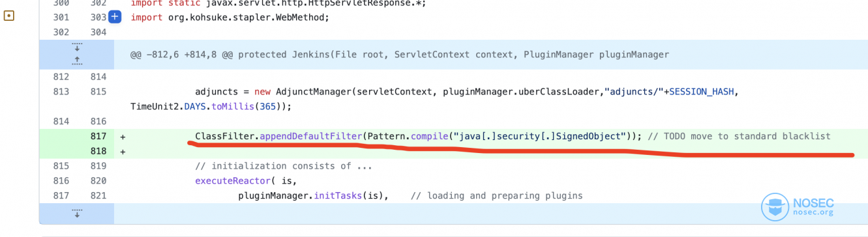The image size is (868, 237).
Task: Click the plus marker on line 818
Action: click(123, 151)
